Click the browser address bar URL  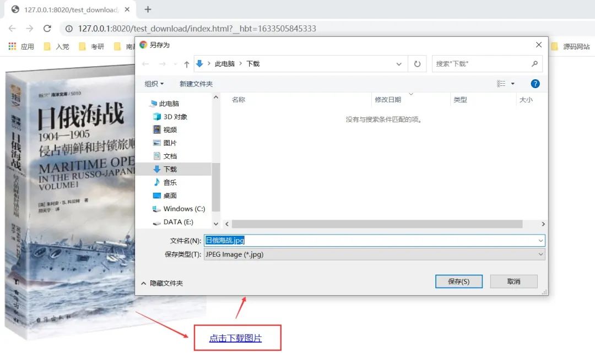[x=197, y=29]
